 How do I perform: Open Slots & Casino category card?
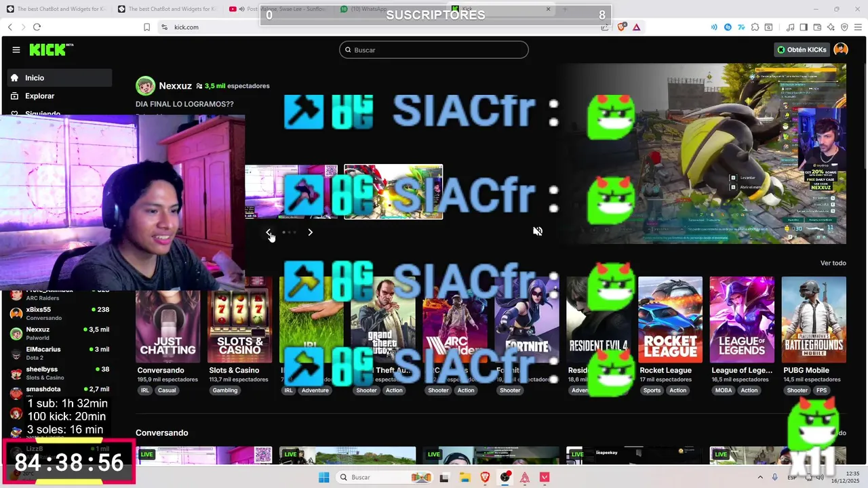tap(239, 320)
